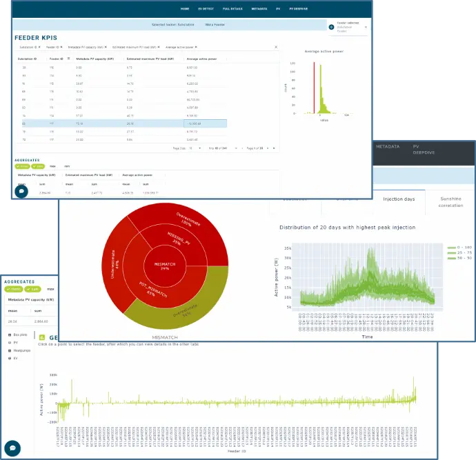Go to next page of feeder table
The width and height of the screenshot is (476, 460).
[x=268, y=148]
